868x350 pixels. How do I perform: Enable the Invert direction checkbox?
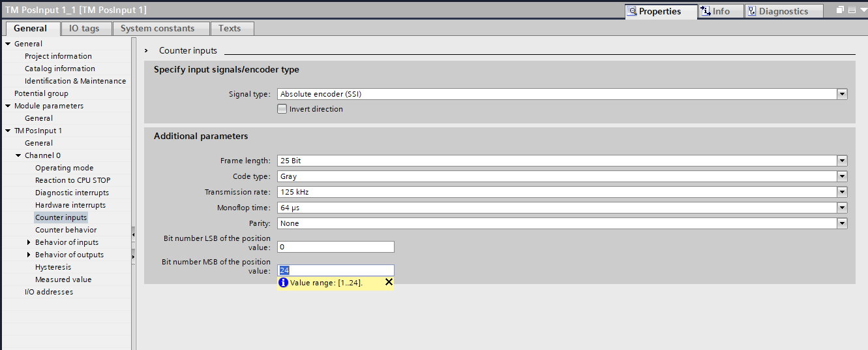282,109
